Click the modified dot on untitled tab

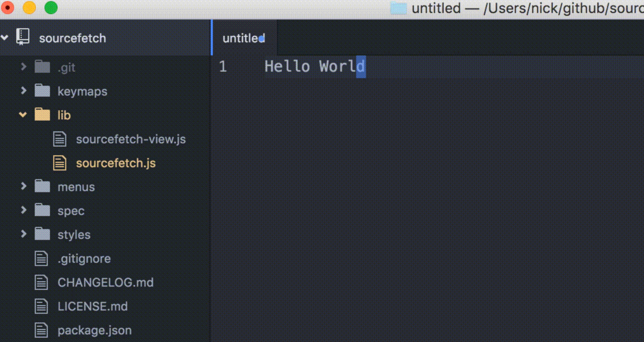(x=262, y=39)
